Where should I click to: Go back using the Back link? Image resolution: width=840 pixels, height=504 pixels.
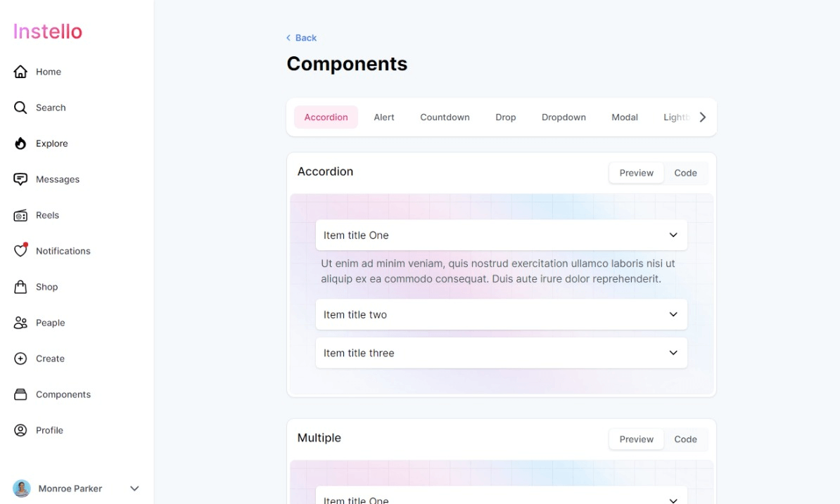302,38
